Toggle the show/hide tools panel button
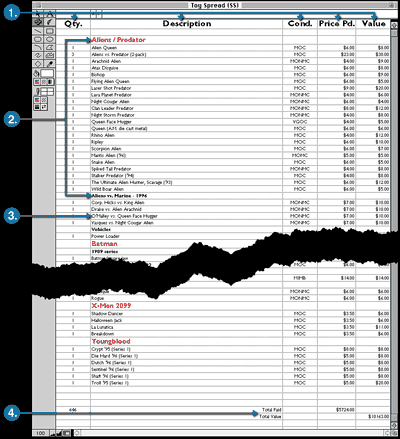Screen dimensions: 400x439 (x=67, y=433)
